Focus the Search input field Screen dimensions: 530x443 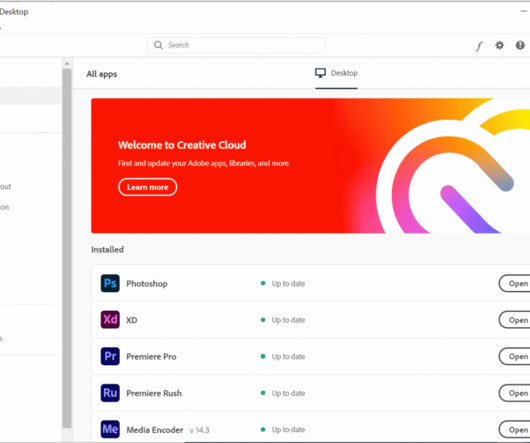[x=237, y=45]
